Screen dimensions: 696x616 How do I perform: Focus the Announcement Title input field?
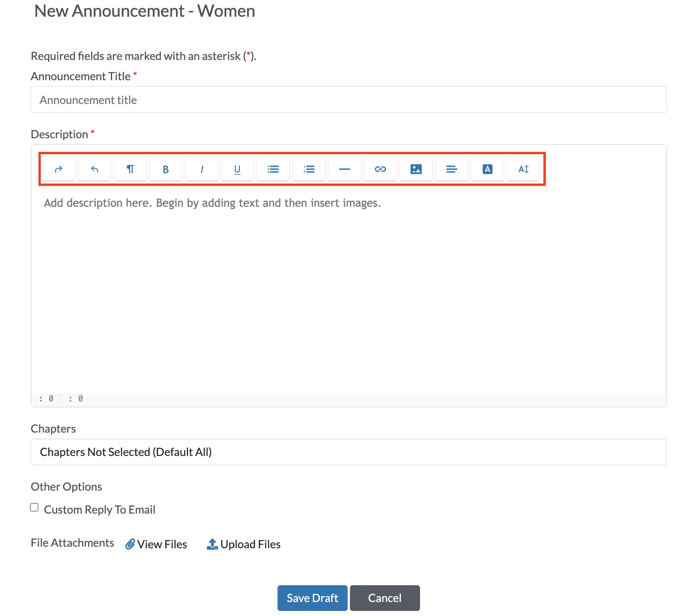(x=349, y=100)
